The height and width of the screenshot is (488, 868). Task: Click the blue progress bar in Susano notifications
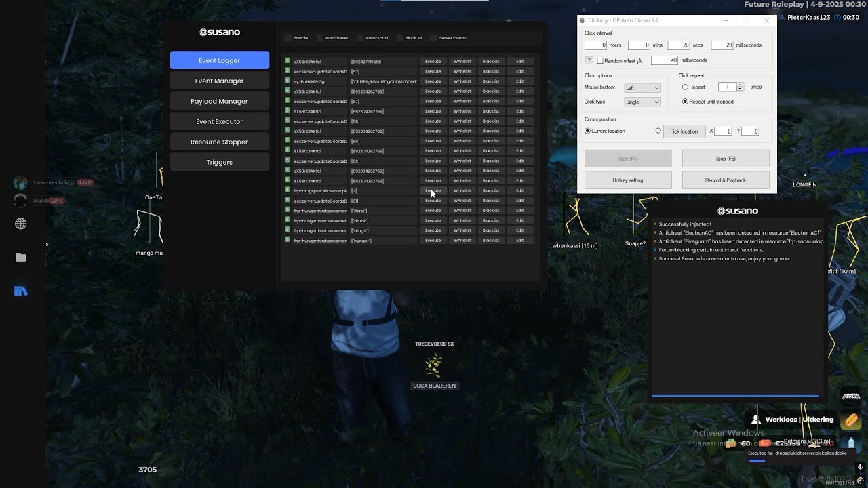[735, 395]
